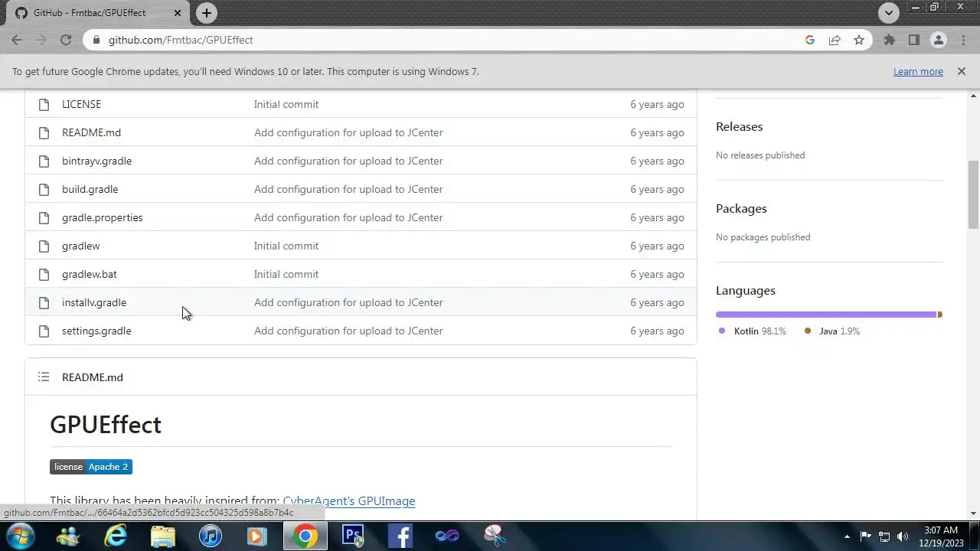Open Photoshop from the taskbar
Image resolution: width=980 pixels, height=551 pixels.
353,536
